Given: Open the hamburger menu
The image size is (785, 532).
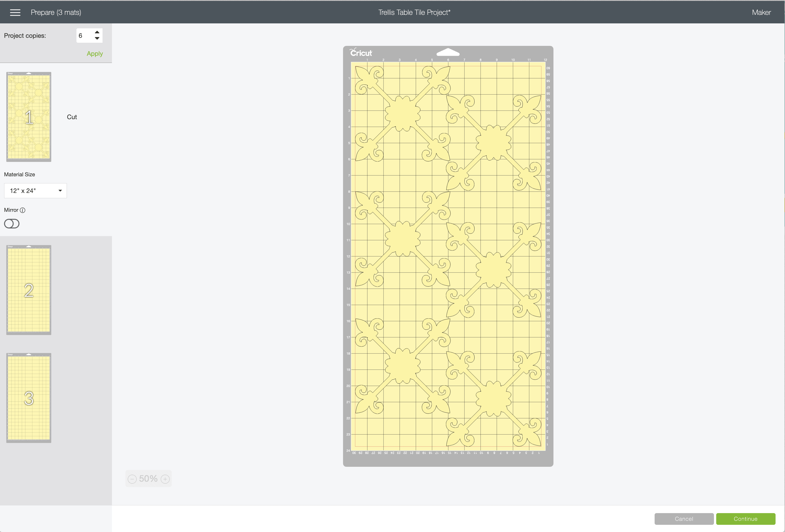Looking at the screenshot, I should [15, 13].
